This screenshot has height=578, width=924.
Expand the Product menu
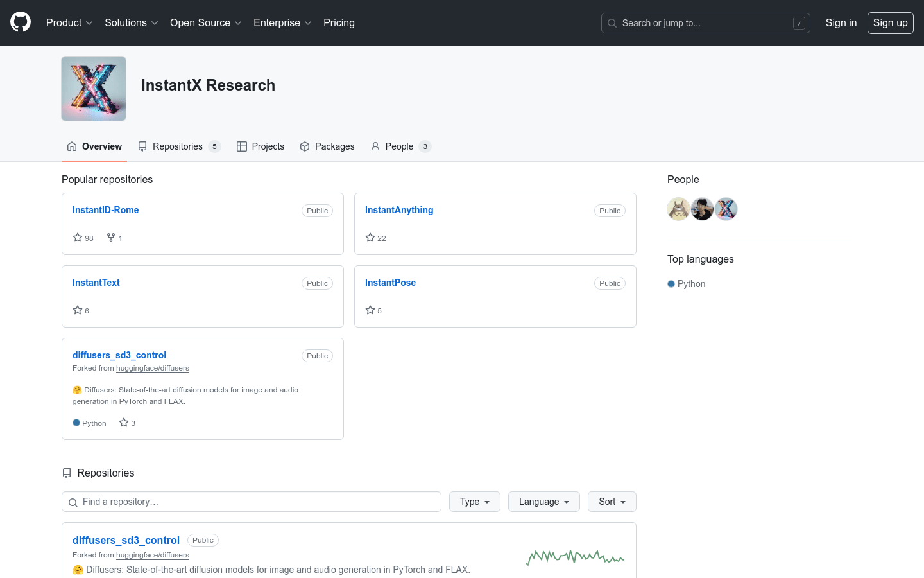(x=69, y=23)
